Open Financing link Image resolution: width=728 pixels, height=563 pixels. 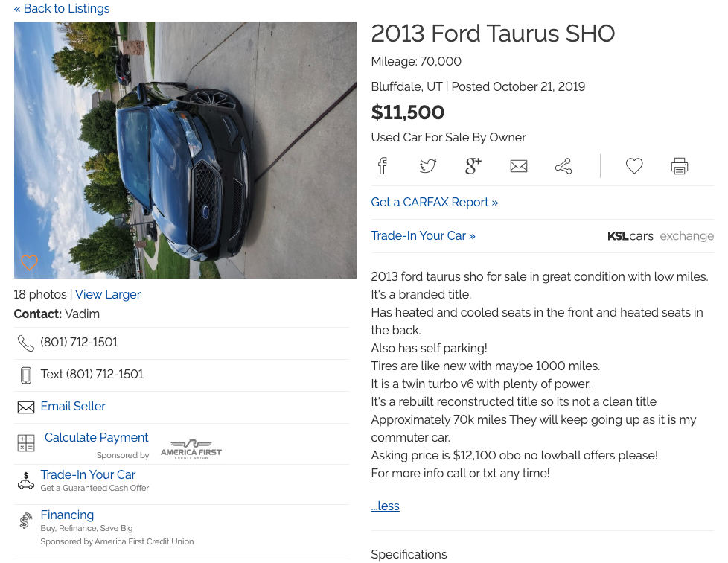[x=67, y=515]
